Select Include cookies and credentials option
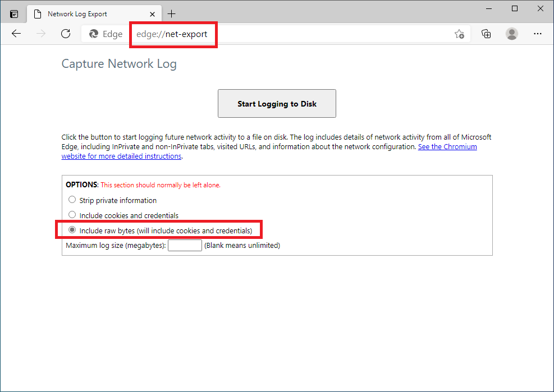 pyautogui.click(x=72, y=215)
